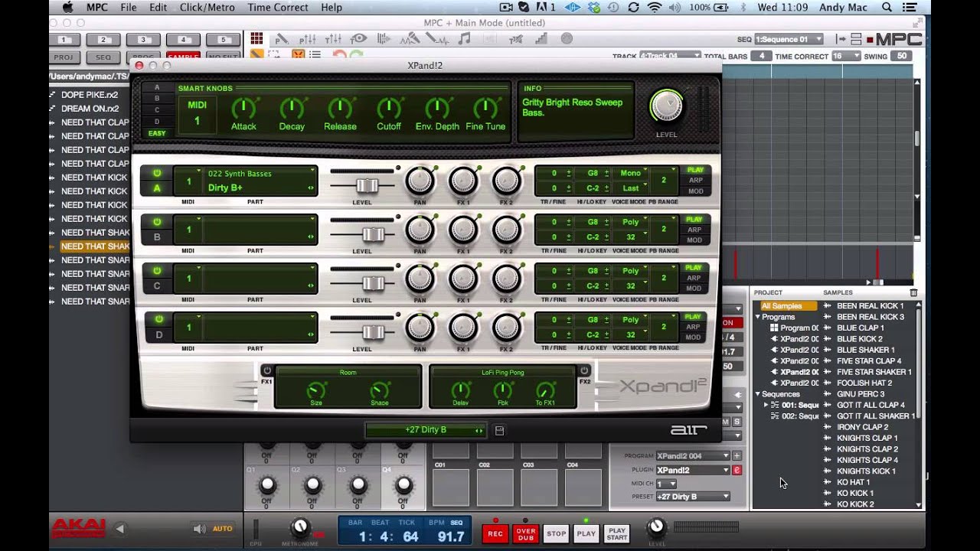Open the Time Correct menu
Screen dimensions: 980x551
[278, 7]
